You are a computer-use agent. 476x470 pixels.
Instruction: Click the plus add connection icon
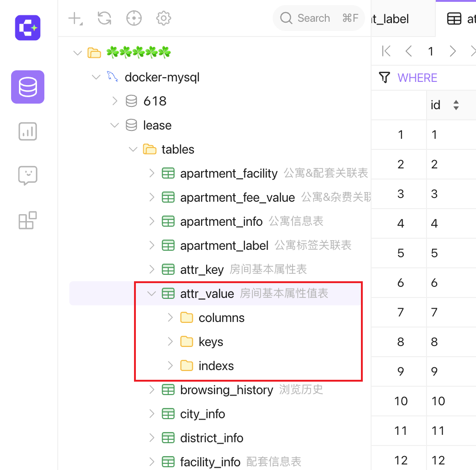click(75, 19)
